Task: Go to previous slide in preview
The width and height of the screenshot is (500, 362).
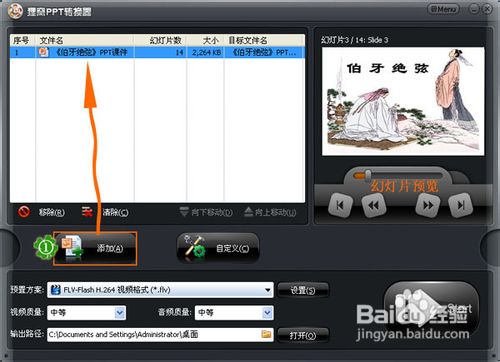Action: [x=374, y=205]
